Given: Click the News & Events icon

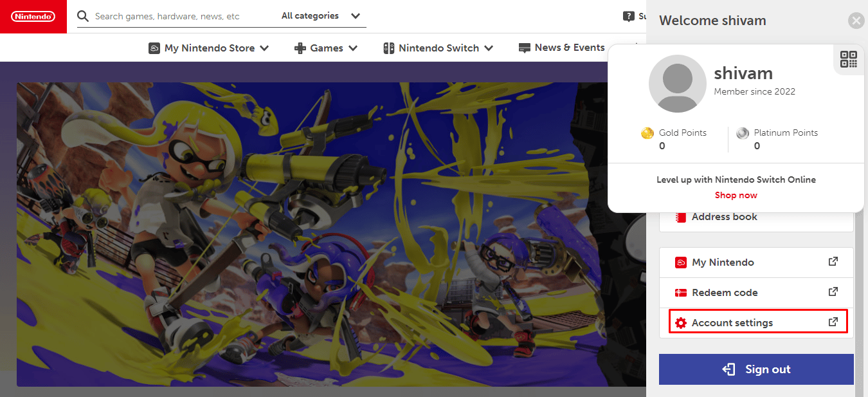Looking at the screenshot, I should coord(525,48).
